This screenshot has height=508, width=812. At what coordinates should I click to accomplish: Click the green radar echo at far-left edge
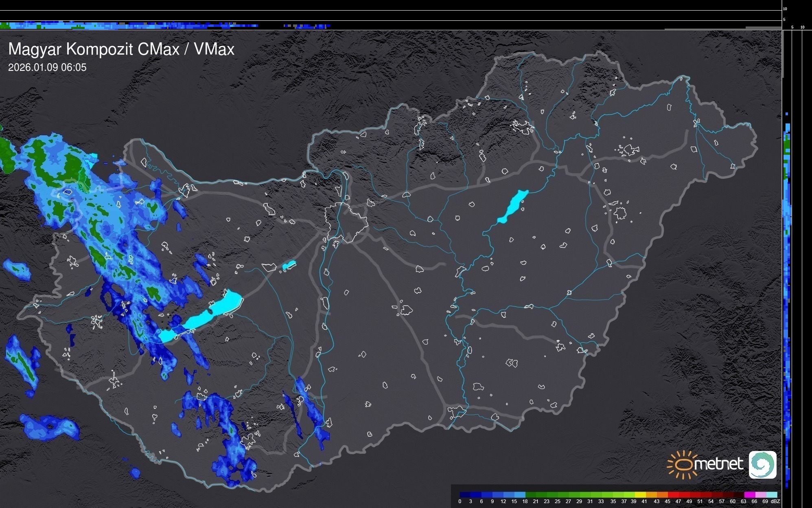(6, 153)
